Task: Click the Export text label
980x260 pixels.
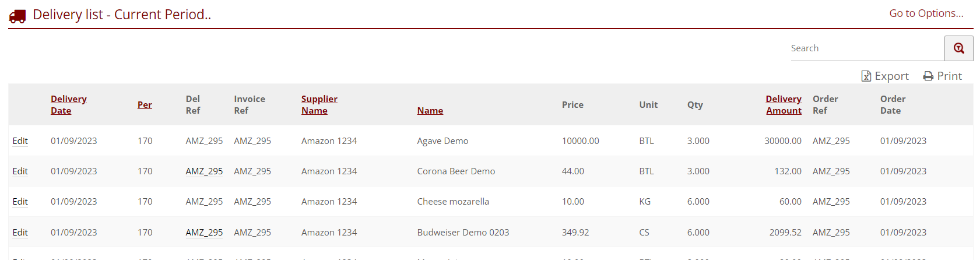Action: coord(891,76)
